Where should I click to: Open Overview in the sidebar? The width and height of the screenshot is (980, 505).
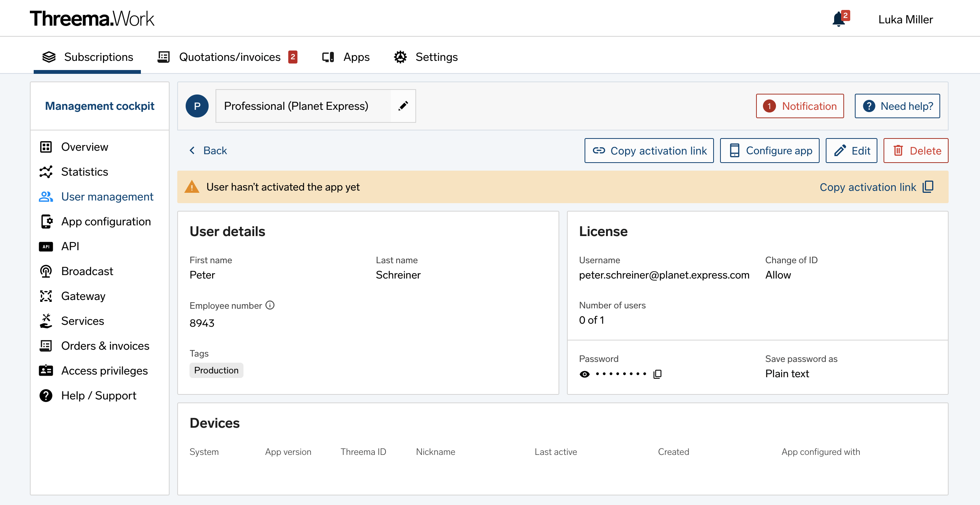(85, 147)
